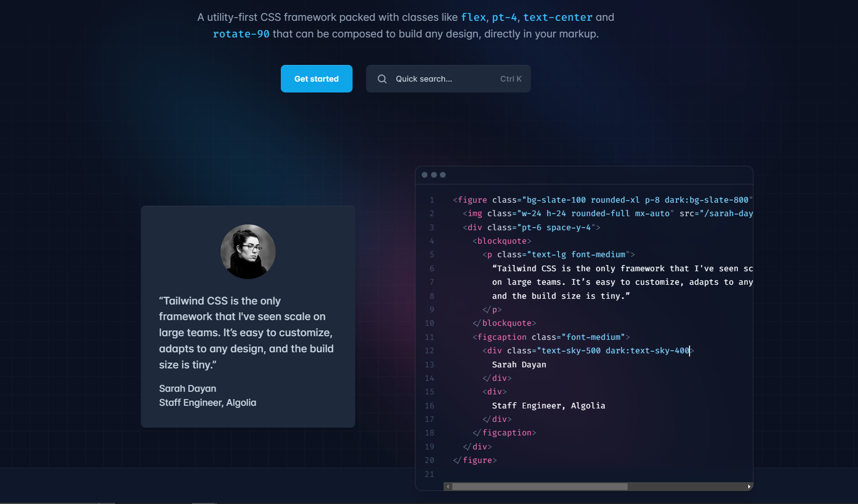Click the middle dot in code window header
Image resolution: width=858 pixels, height=504 pixels.
[434, 175]
